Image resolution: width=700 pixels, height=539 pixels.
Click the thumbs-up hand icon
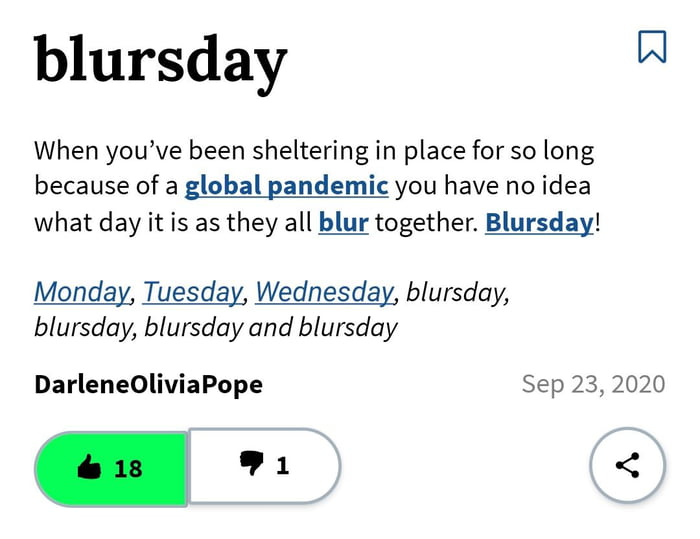[90, 467]
